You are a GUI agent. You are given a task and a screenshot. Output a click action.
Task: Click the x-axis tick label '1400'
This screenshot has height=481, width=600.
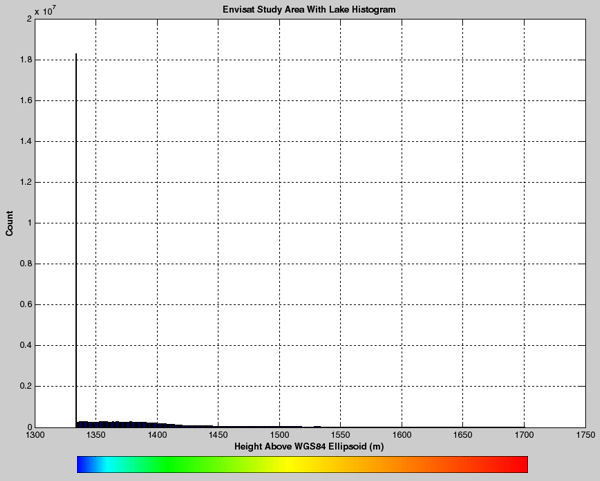point(157,435)
